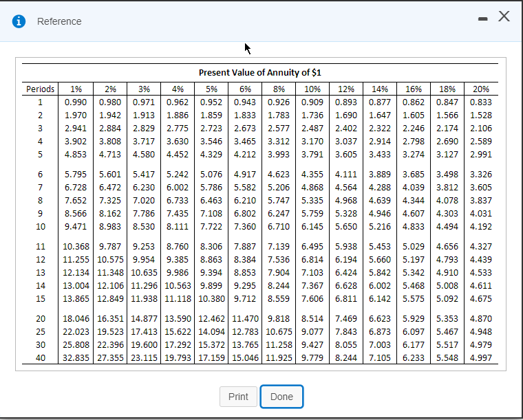
Task: Click the Done button
Action: tap(281, 397)
